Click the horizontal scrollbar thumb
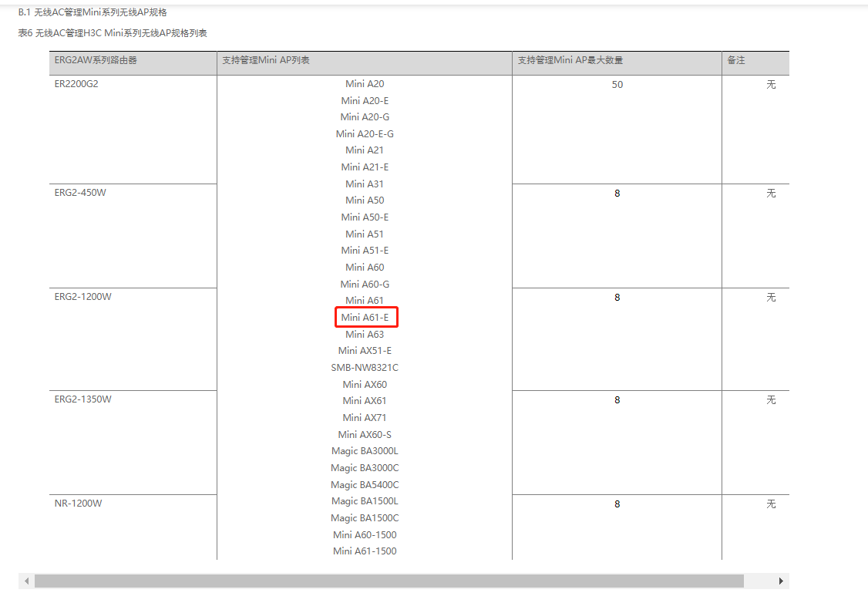The height and width of the screenshot is (603, 868). 389,581
